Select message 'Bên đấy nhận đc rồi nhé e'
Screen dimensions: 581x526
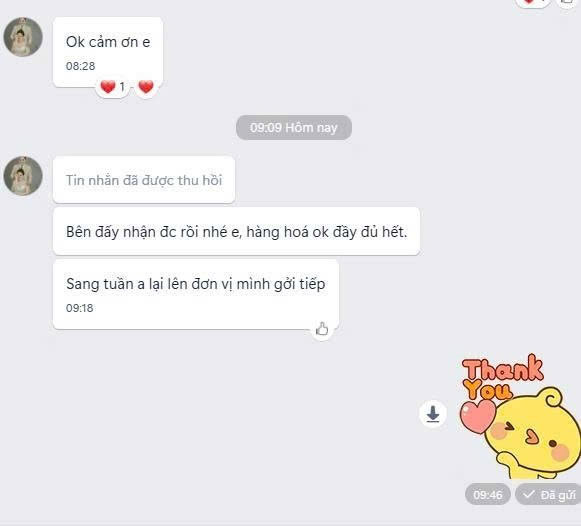236,232
